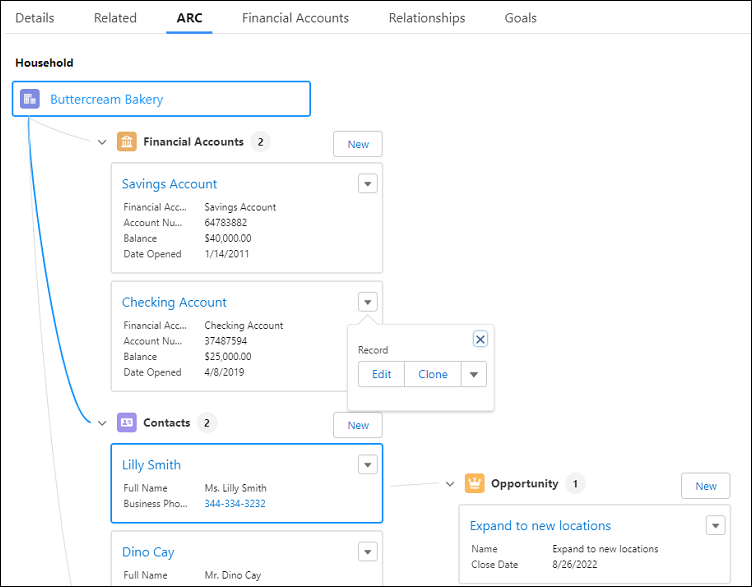Clone the Checking Account record
This screenshot has height=587, width=752.
(433, 374)
